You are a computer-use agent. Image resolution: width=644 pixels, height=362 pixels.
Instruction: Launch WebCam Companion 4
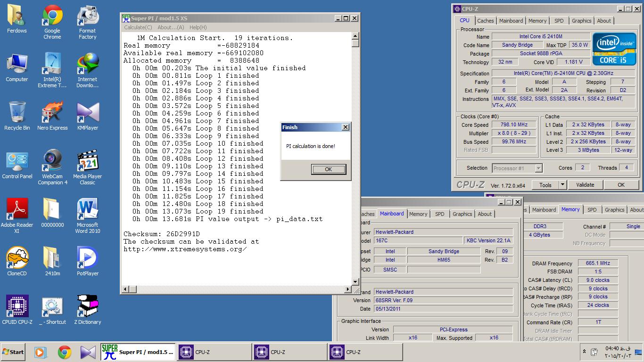click(52, 168)
